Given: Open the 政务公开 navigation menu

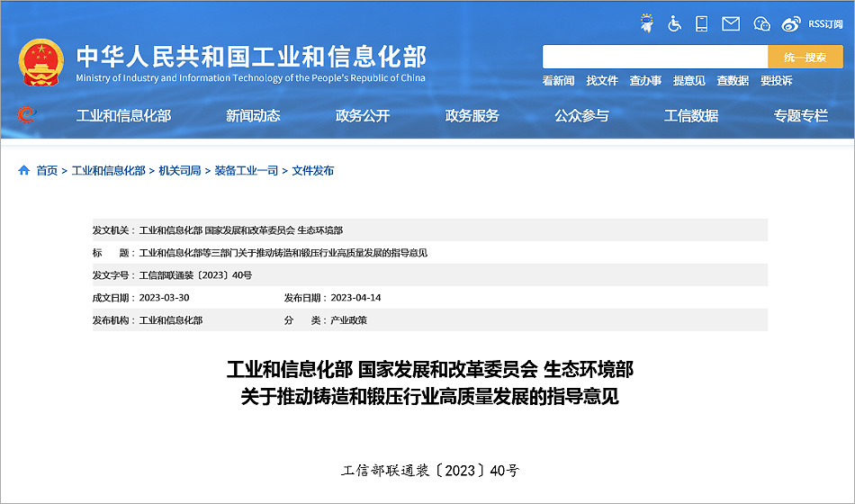Looking at the screenshot, I should (x=363, y=115).
